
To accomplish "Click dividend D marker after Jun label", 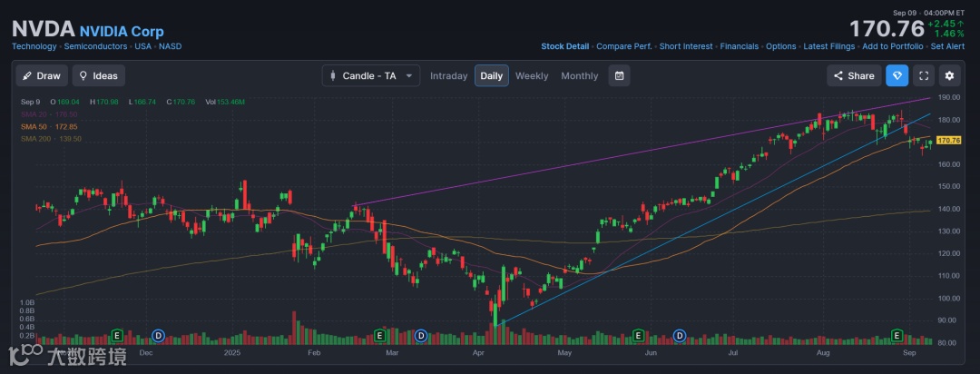I will [680, 337].
